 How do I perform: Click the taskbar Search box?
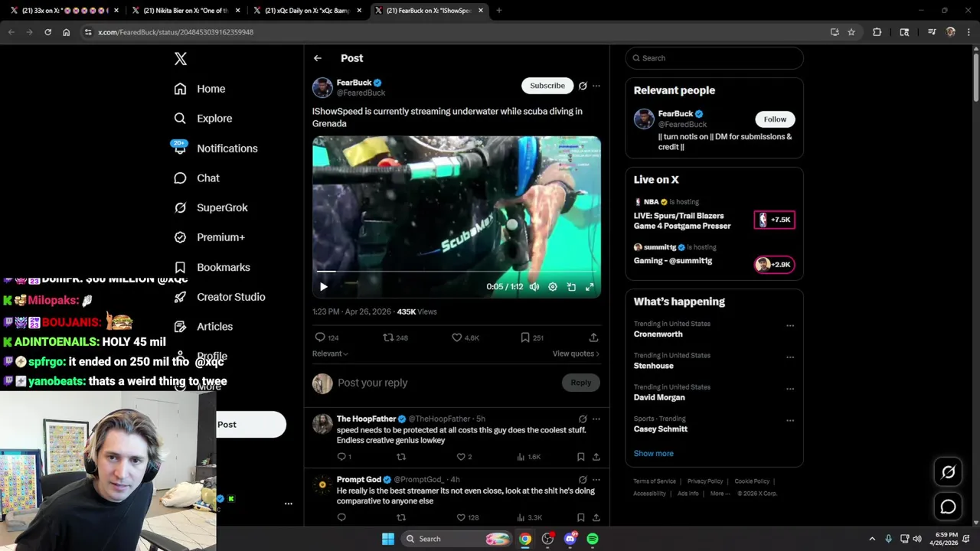coord(456,539)
